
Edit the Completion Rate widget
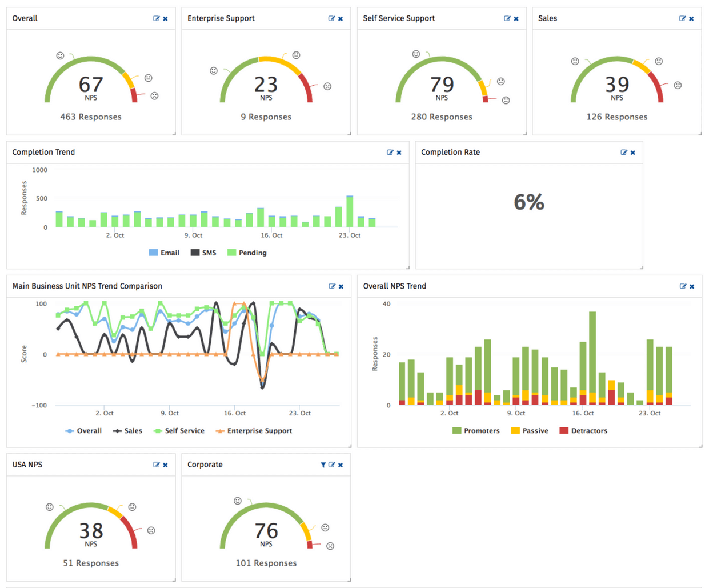(624, 153)
